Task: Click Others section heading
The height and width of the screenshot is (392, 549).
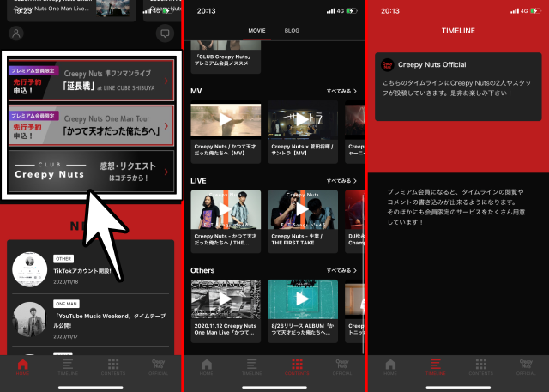Action: (x=202, y=270)
